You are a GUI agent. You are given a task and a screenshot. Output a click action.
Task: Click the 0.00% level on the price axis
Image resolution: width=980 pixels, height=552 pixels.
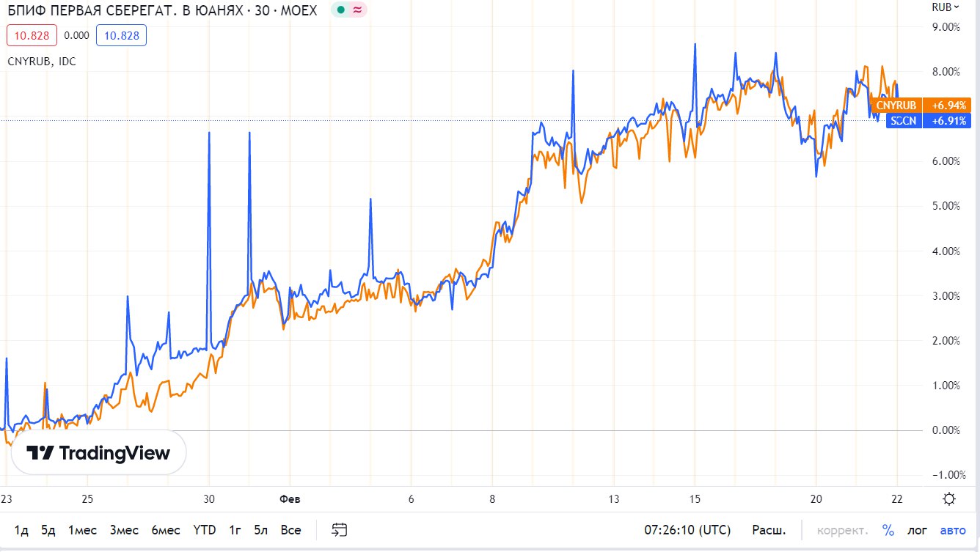pyautogui.click(x=945, y=430)
